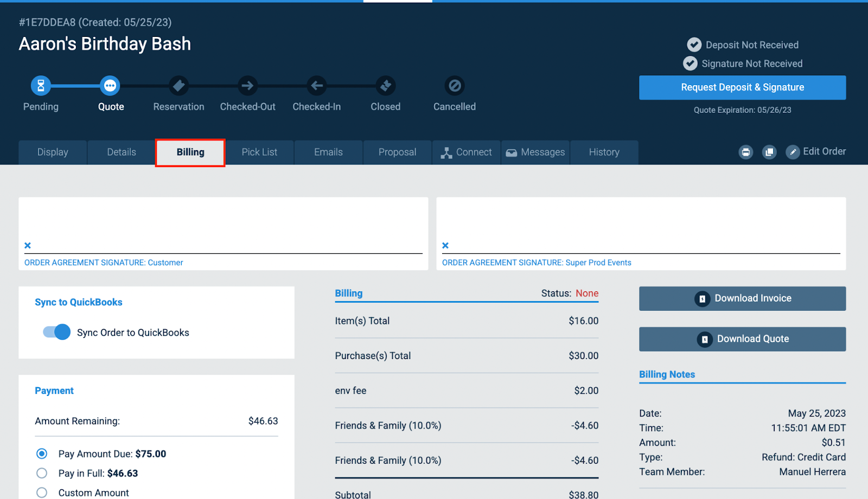Open the Emails tab
Viewport: 868px width, 499px height.
pos(328,152)
